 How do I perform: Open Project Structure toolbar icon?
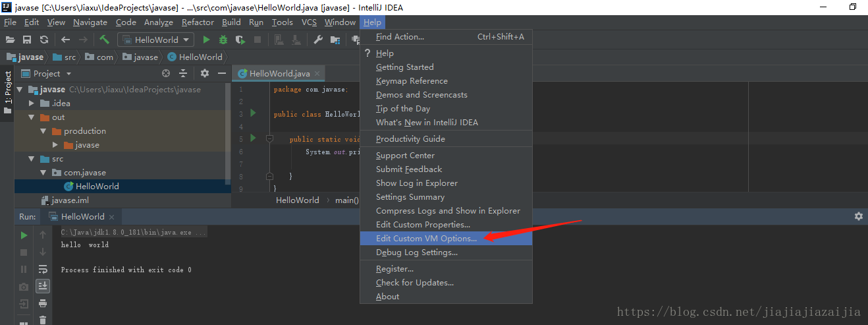coord(335,40)
